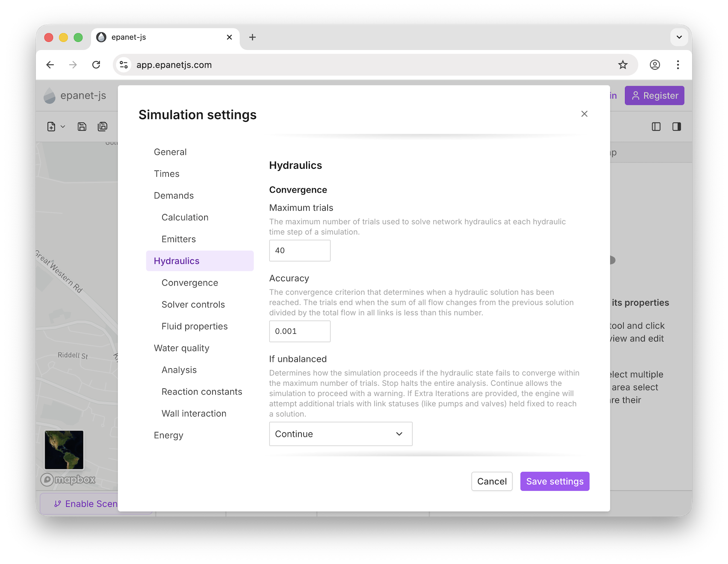
Task: Open the browser three-dot menu
Action: tap(678, 65)
